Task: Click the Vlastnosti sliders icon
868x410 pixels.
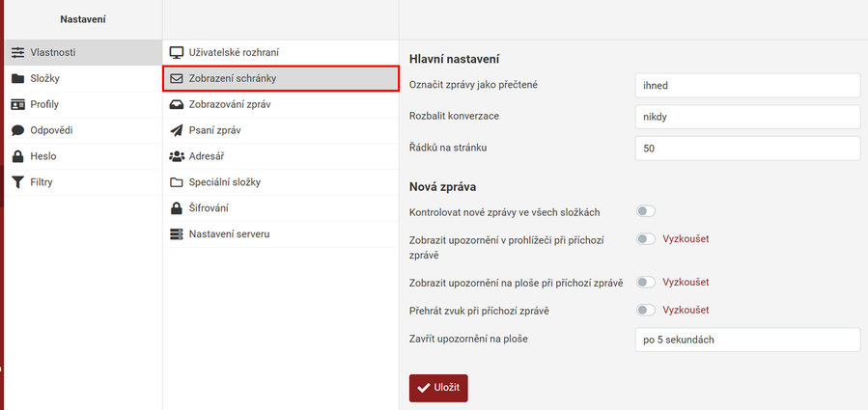Action: click(x=17, y=52)
